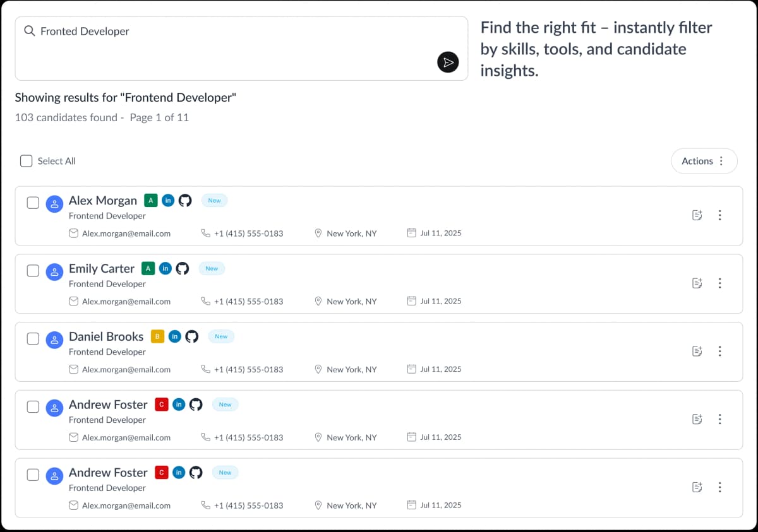Screen dimensions: 758x532
Task: Click Emily Carter's profile avatar icon
Action: click(55, 271)
